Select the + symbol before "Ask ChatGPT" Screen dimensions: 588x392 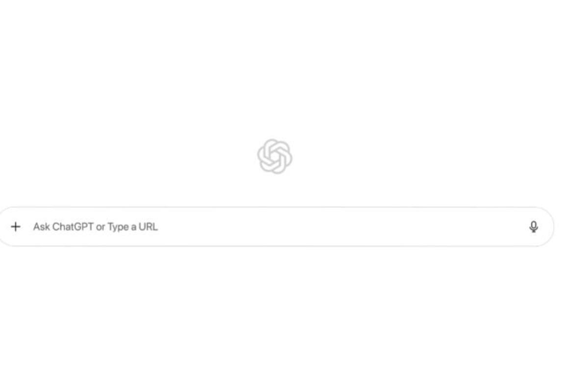(x=16, y=226)
